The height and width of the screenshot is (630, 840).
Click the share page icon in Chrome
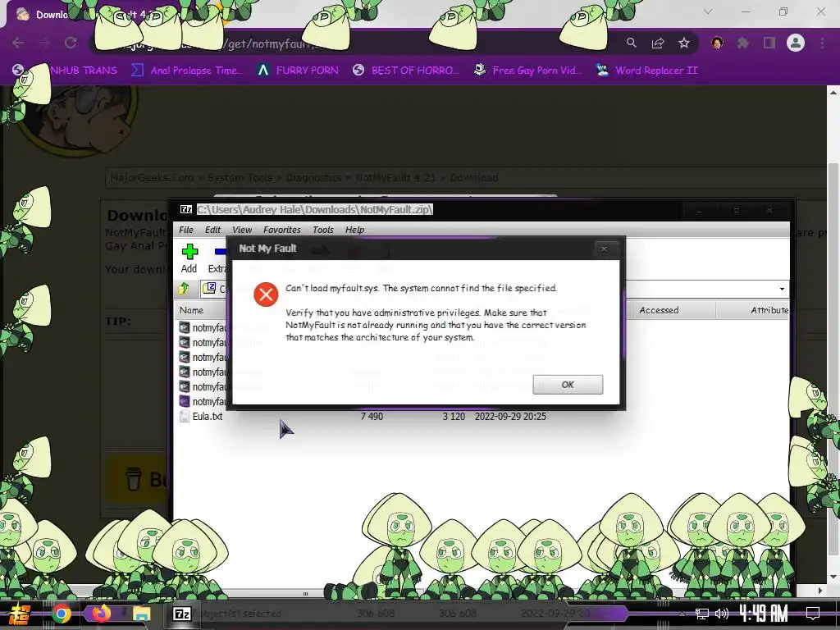658,43
